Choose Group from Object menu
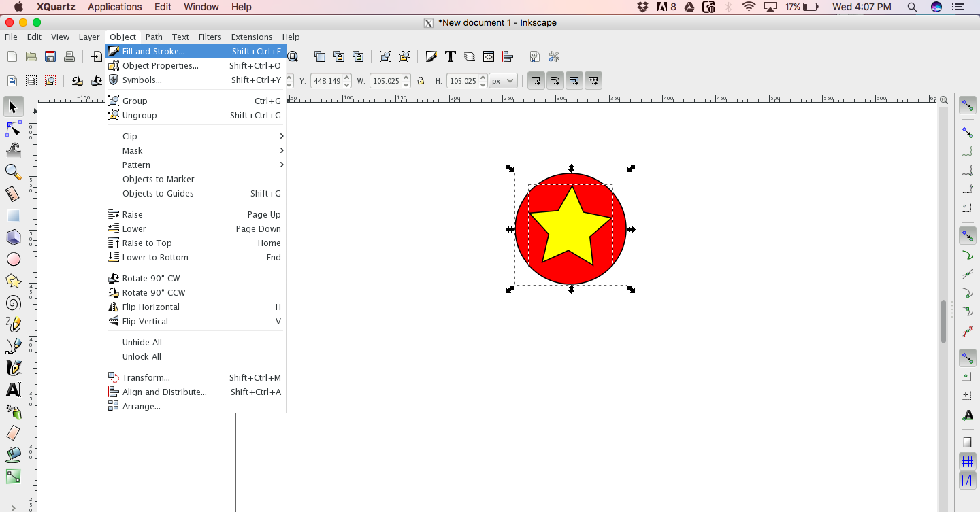 tap(196, 101)
